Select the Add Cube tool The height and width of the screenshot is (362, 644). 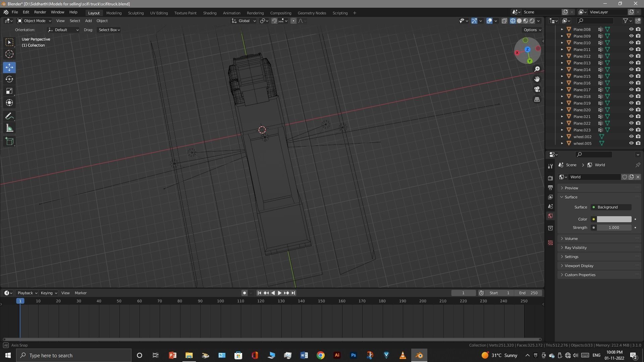[9, 141]
